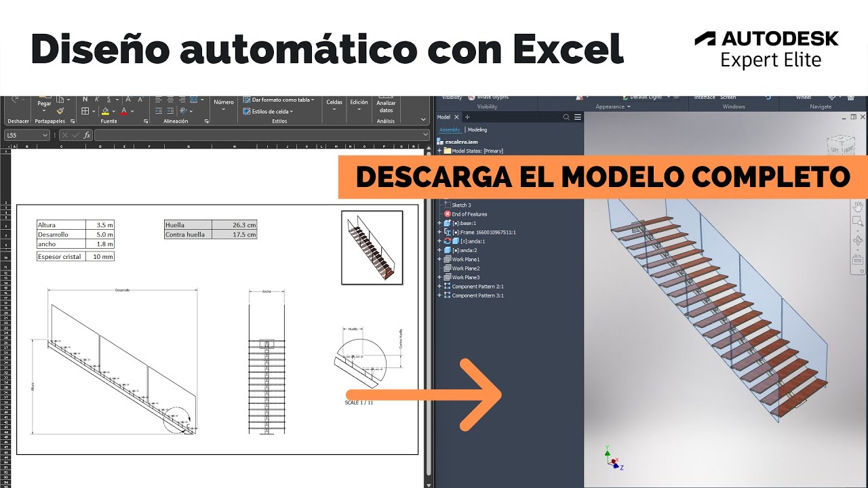Click the increase font size icon
868x488 pixels.
pos(128,100)
